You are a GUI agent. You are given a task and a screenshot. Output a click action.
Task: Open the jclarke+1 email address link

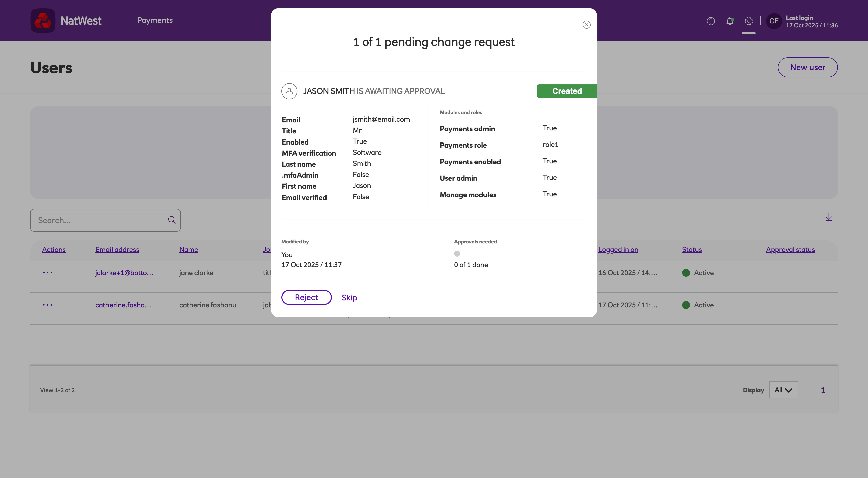tap(124, 273)
